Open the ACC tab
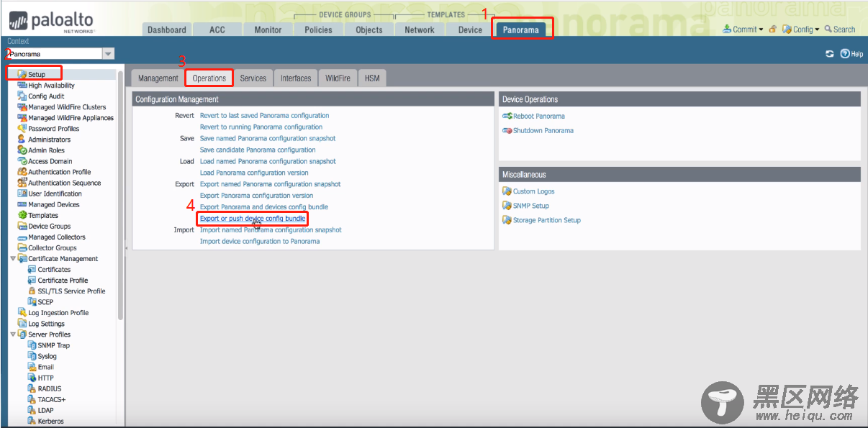868x428 pixels. (217, 29)
